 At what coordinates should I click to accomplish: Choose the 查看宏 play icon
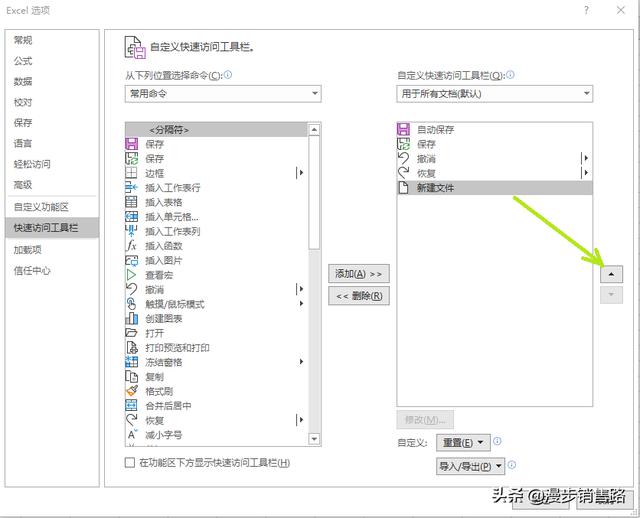coord(131,275)
